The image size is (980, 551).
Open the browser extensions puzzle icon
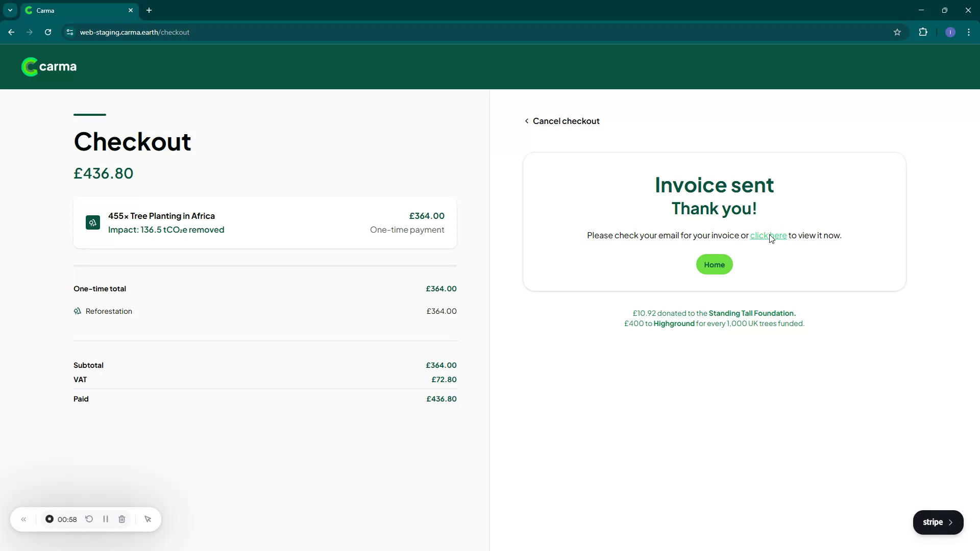(x=923, y=32)
